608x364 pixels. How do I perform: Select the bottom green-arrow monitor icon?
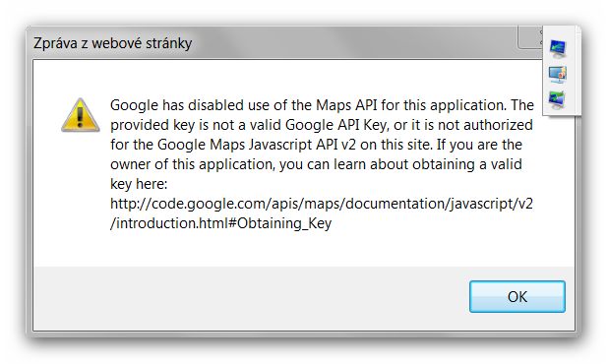click(x=557, y=99)
